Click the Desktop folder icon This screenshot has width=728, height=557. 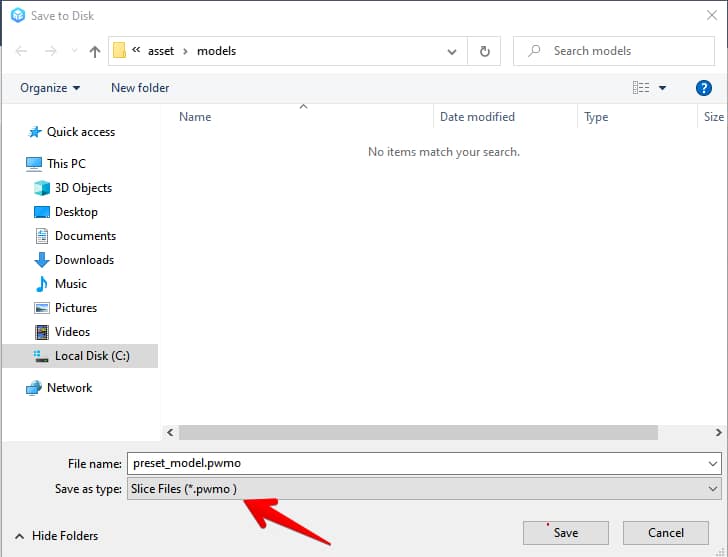point(42,212)
